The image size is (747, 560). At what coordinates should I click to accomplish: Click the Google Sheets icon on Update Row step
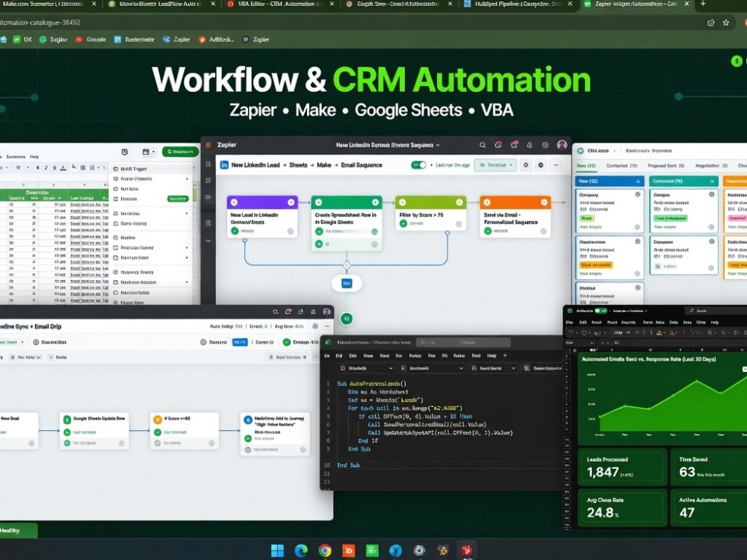pyautogui.click(x=67, y=420)
